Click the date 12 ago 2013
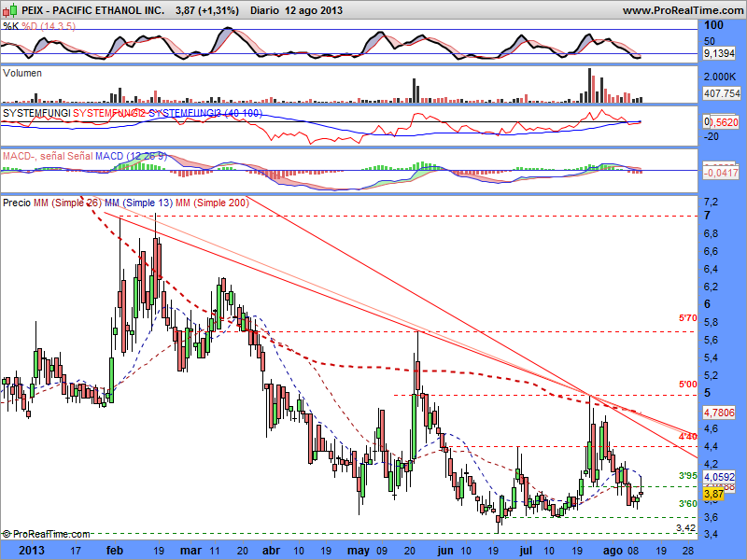747x560 pixels. pos(314,10)
